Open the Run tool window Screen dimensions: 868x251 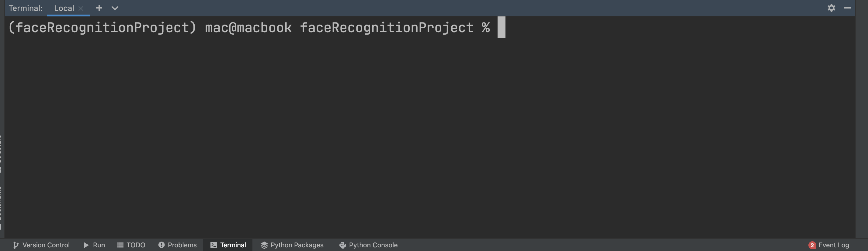pyautogui.click(x=94, y=245)
